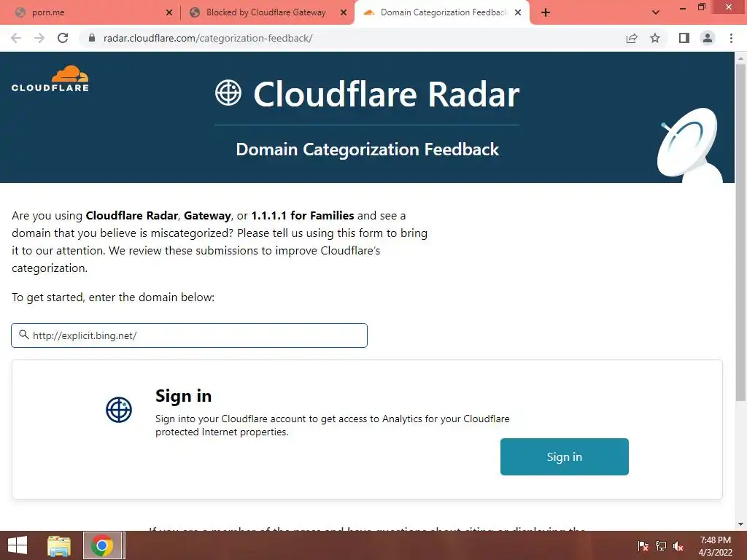Click the Chrome taskbar icon
Screen dimensions: 747x560
[x=102, y=545]
